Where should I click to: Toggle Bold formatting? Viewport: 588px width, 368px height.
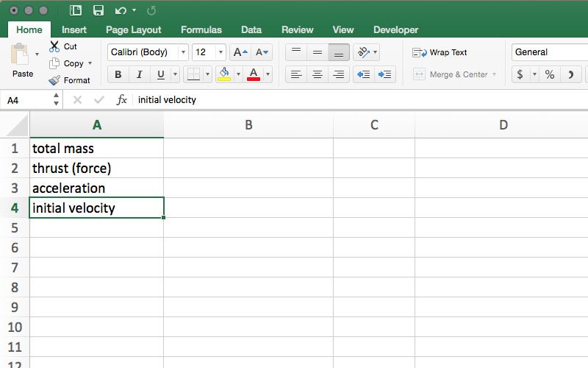click(118, 74)
